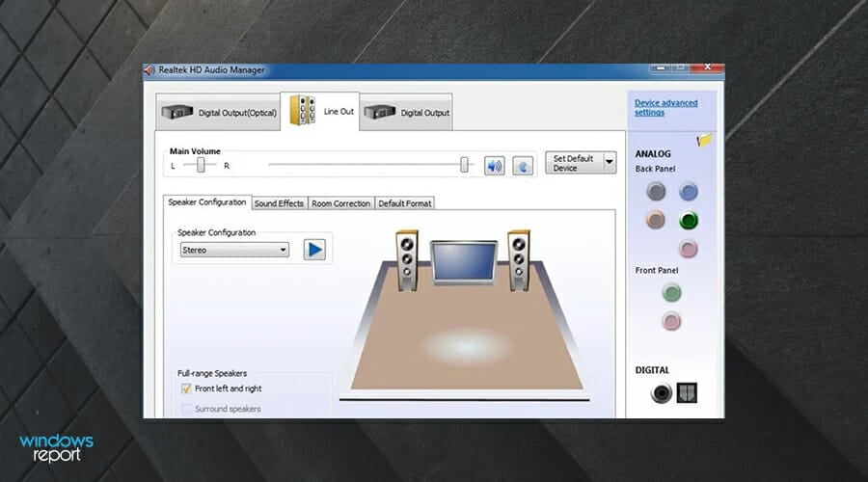Play the speaker configuration test sound
Image resolution: width=868 pixels, height=482 pixels.
pos(314,250)
